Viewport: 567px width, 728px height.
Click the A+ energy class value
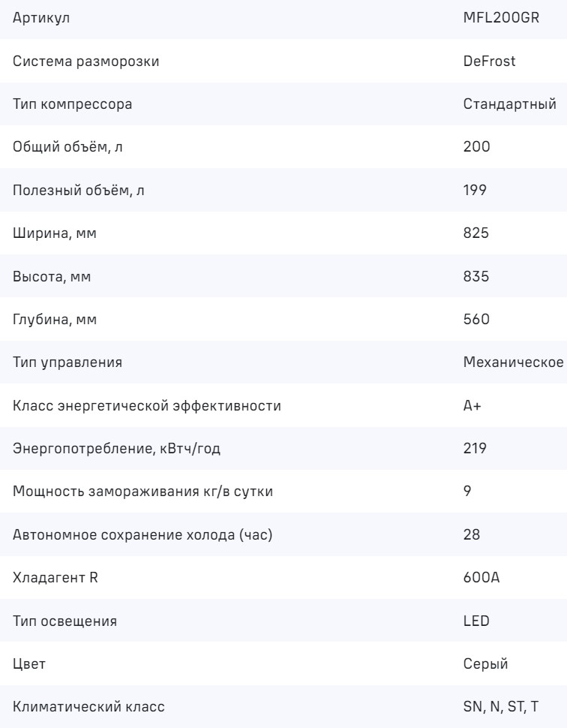(472, 406)
